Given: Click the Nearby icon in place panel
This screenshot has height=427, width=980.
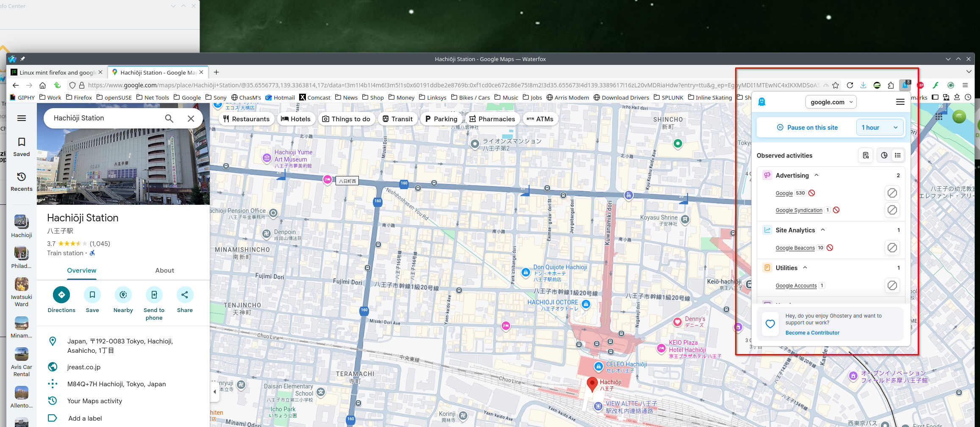Looking at the screenshot, I should click(x=123, y=295).
